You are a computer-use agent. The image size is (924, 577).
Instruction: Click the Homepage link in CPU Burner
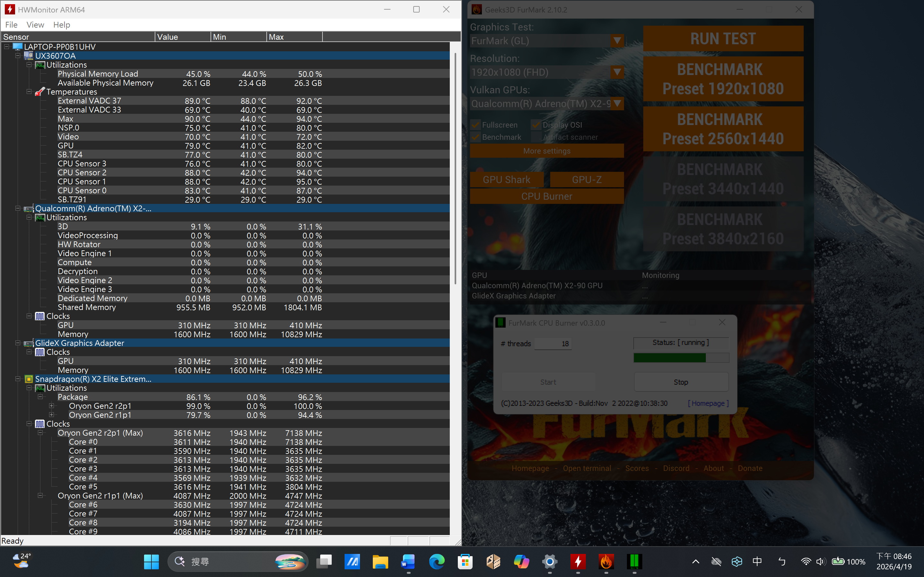[x=708, y=403]
